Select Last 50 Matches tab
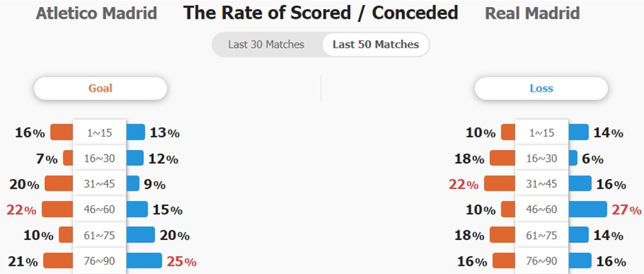The height and width of the screenshot is (274, 644). [x=376, y=44]
